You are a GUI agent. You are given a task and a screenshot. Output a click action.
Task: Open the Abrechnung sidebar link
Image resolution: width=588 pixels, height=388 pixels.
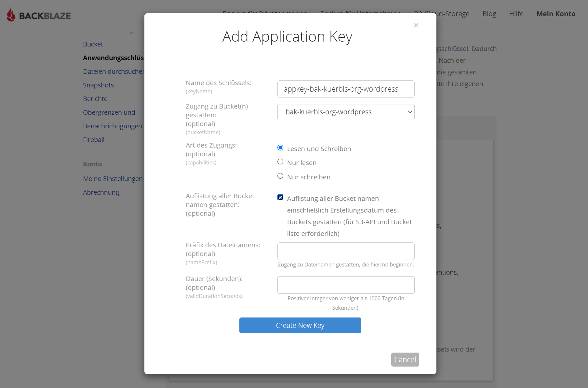click(x=101, y=192)
